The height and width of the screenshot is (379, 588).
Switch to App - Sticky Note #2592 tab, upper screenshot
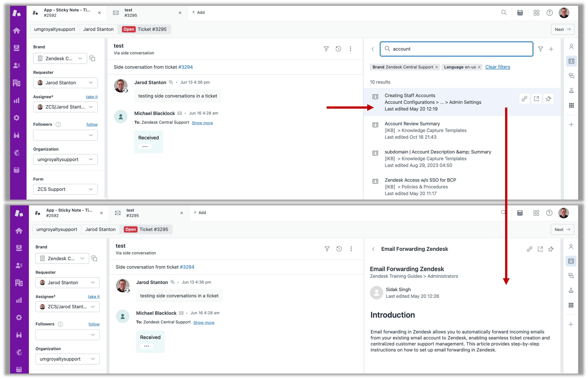pyautogui.click(x=66, y=13)
